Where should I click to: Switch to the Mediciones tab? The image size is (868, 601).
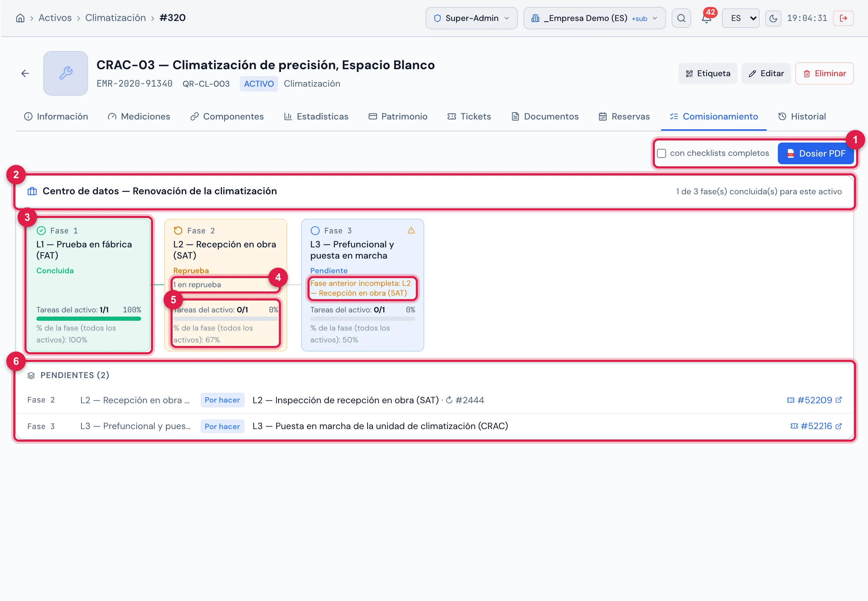click(139, 116)
